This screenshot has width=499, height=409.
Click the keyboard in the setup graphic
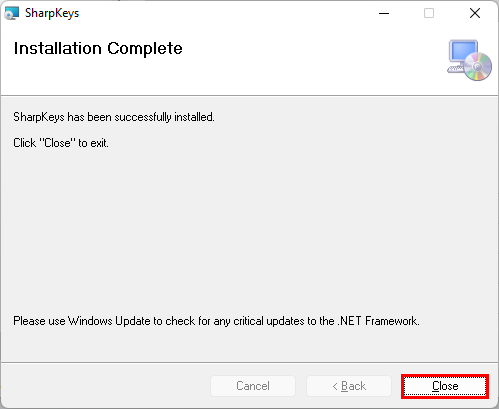(456, 69)
